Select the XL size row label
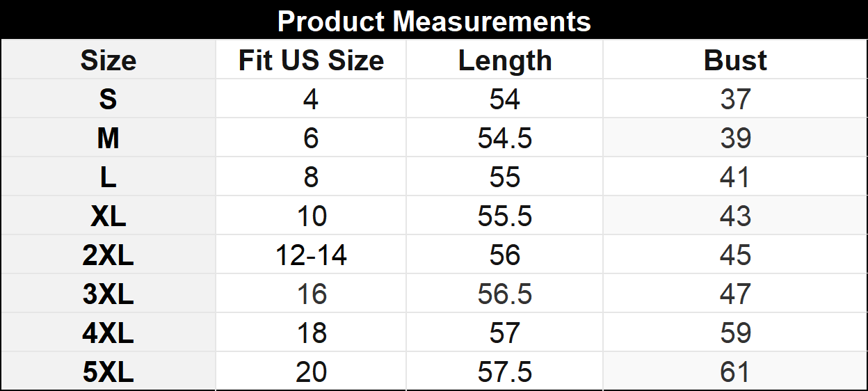 (108, 216)
